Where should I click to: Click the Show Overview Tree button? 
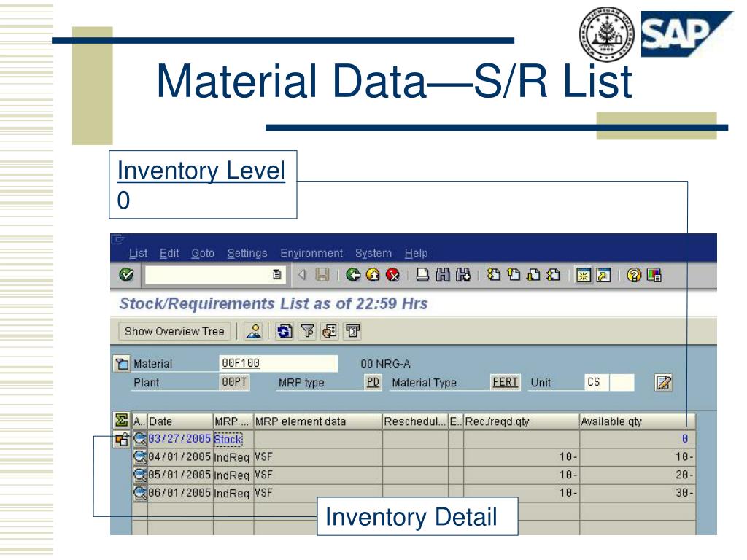174,331
